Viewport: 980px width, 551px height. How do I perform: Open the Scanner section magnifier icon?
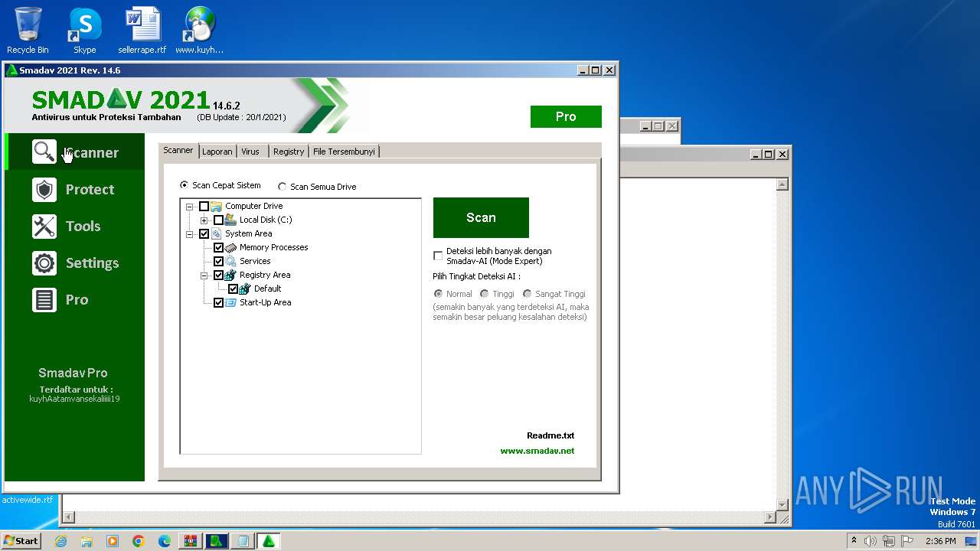[44, 152]
